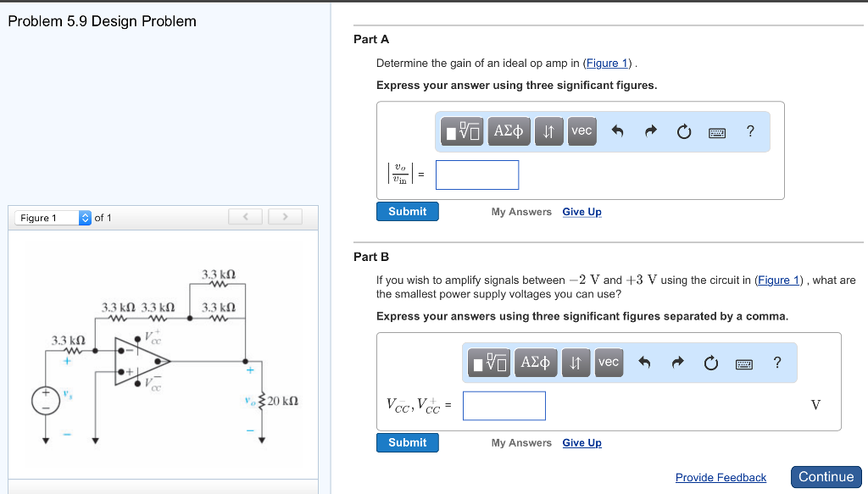Open Greek symbols ΑΣφ menu in Part B
The image size is (868, 494).
[x=536, y=363]
